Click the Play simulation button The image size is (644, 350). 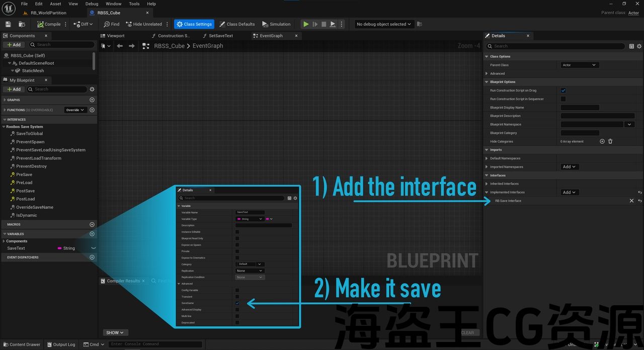[305, 24]
